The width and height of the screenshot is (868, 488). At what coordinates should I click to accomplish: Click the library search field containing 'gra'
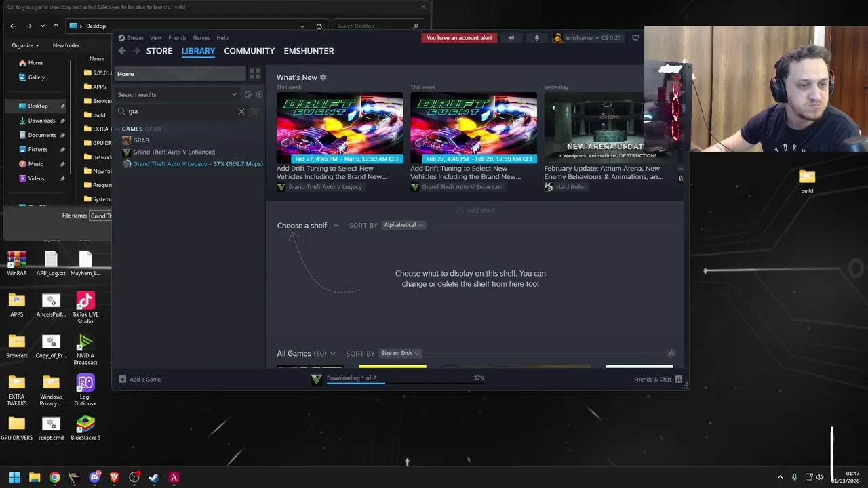tap(179, 111)
